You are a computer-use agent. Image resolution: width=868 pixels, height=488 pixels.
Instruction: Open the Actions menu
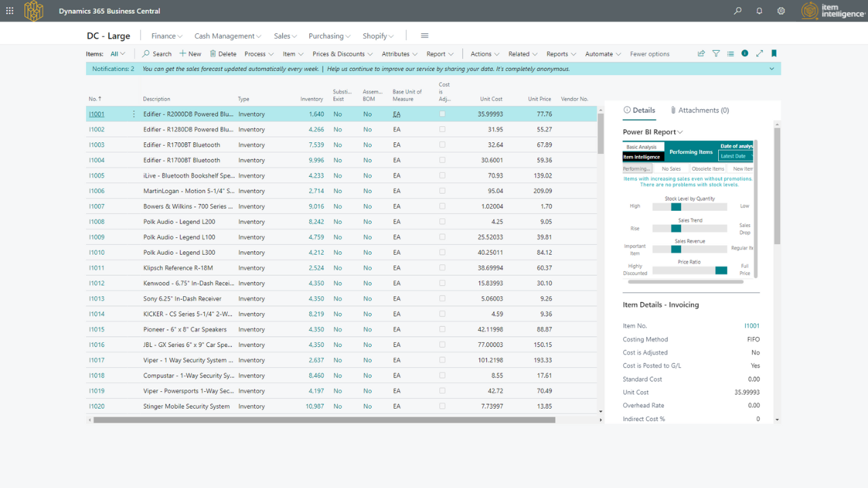[x=485, y=54]
